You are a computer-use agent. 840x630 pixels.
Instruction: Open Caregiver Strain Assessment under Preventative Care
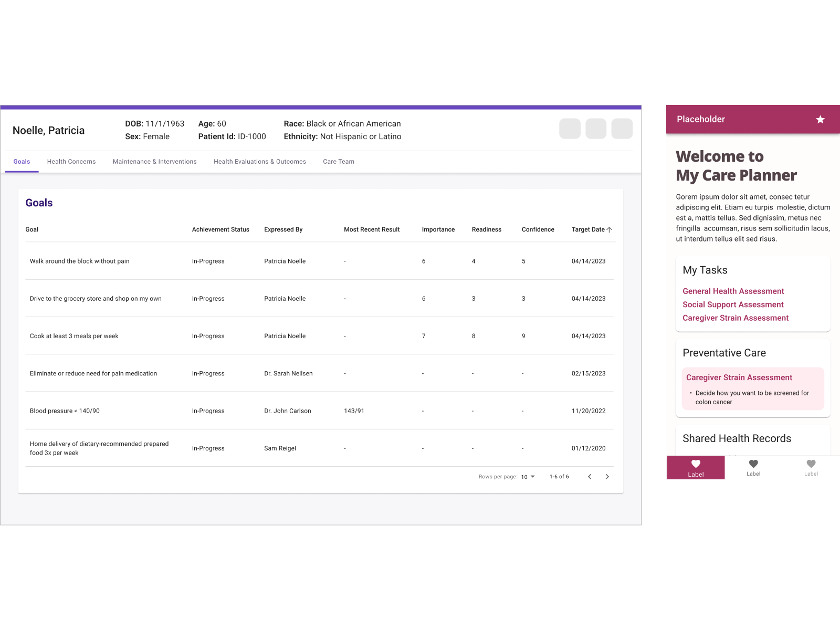tap(739, 377)
